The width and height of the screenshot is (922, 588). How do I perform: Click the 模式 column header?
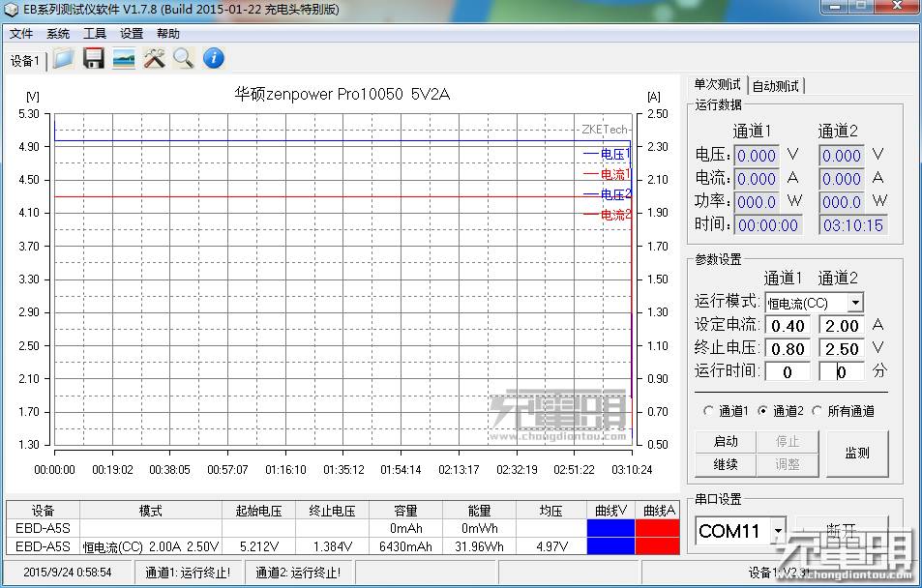pos(151,511)
